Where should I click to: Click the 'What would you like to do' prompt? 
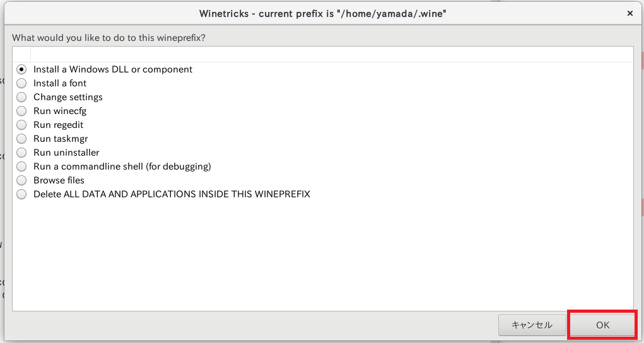(x=109, y=38)
